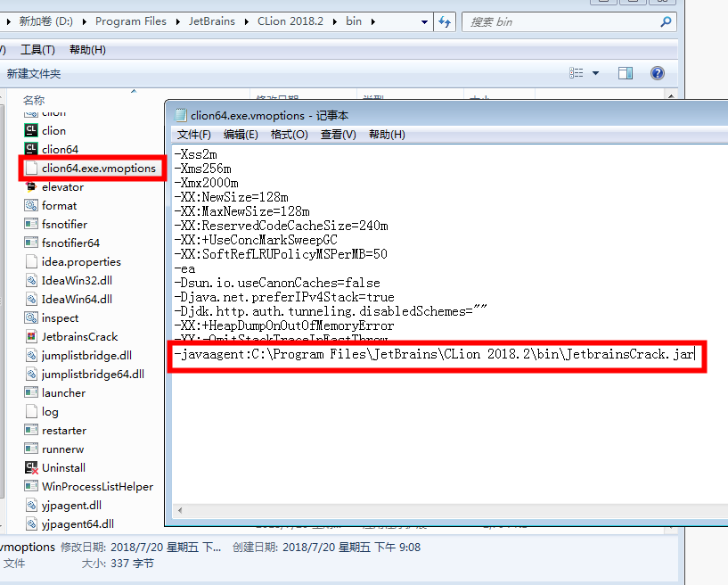The height and width of the screenshot is (585, 728).
Task: Open address bar history dropdown
Action: [424, 21]
